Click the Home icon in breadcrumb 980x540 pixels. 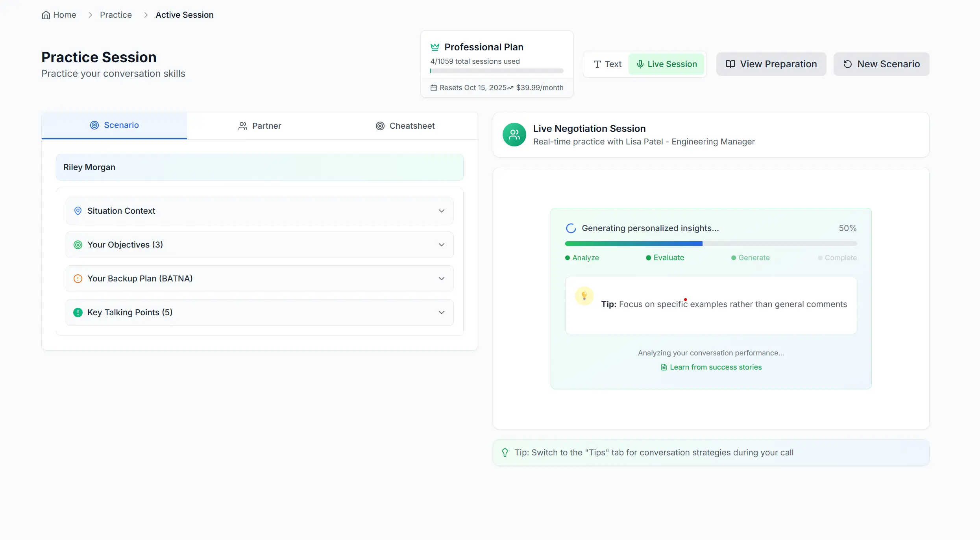coord(46,15)
